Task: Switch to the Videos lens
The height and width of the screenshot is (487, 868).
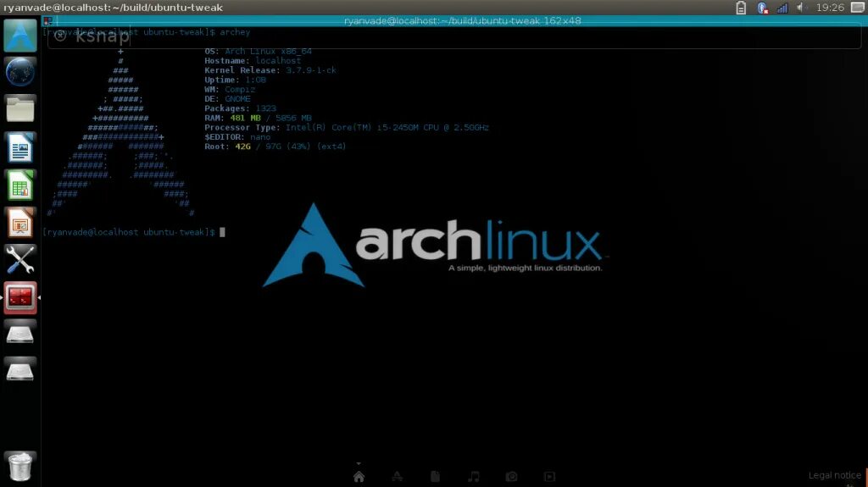Action: coord(549,477)
